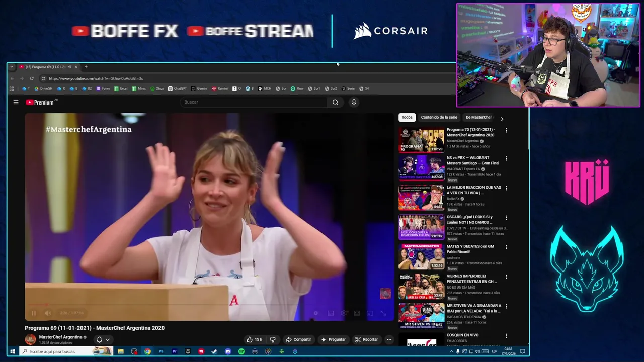Mute the video player volume
Screen dimensions: 644x362
pyautogui.click(x=48, y=313)
